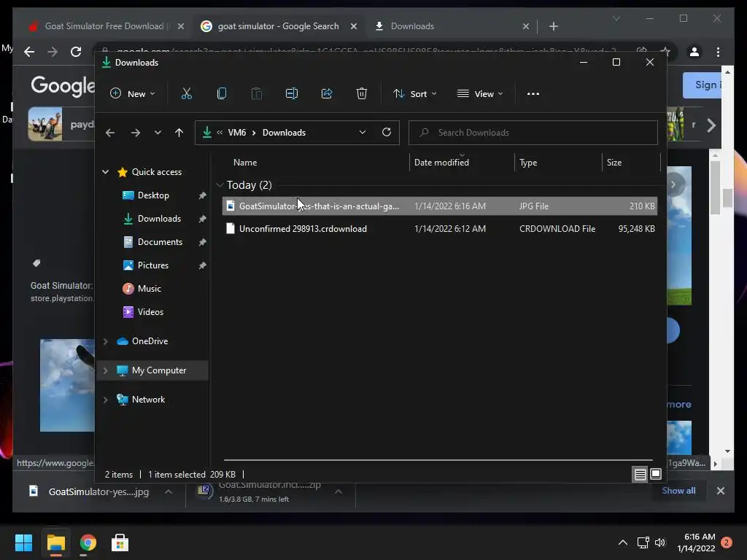Open Documents in Quick access
The width and height of the screenshot is (747, 560).
point(160,242)
